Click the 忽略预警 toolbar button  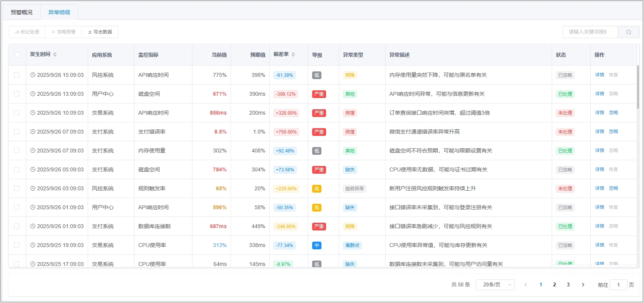[x=63, y=32]
